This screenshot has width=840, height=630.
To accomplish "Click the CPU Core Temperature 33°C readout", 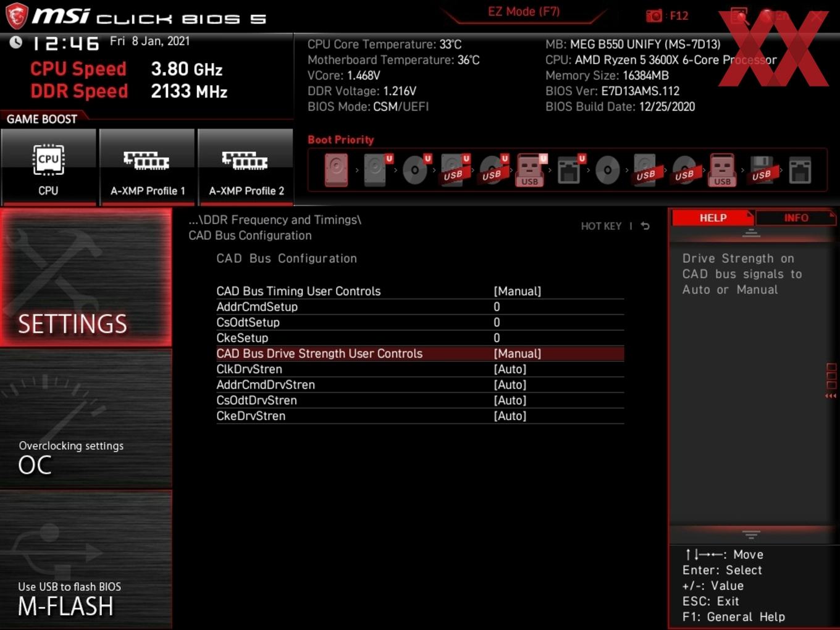I will (x=384, y=44).
